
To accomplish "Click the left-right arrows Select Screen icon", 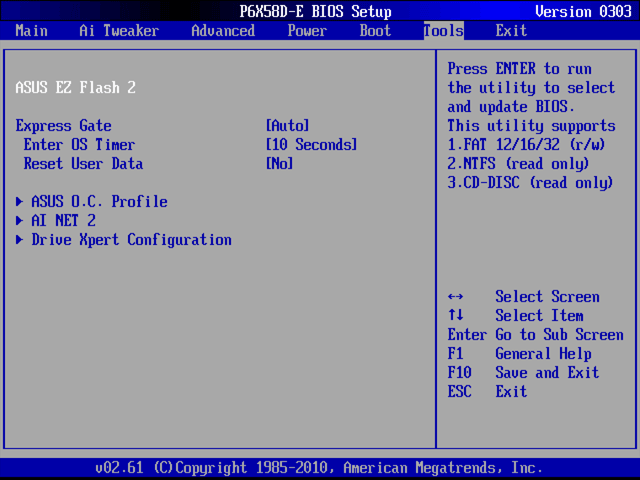I will [456, 297].
